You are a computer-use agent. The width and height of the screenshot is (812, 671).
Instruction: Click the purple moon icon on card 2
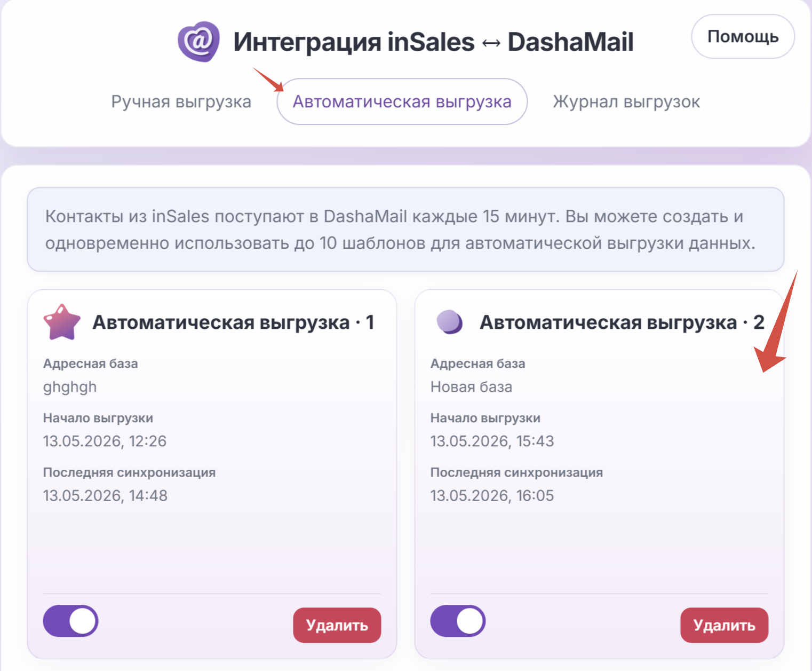coord(450,322)
